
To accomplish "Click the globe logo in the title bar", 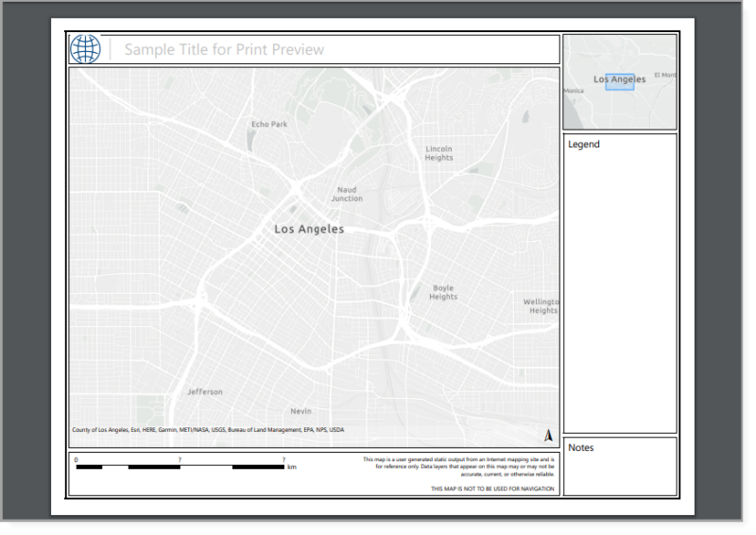I will tap(85, 49).
